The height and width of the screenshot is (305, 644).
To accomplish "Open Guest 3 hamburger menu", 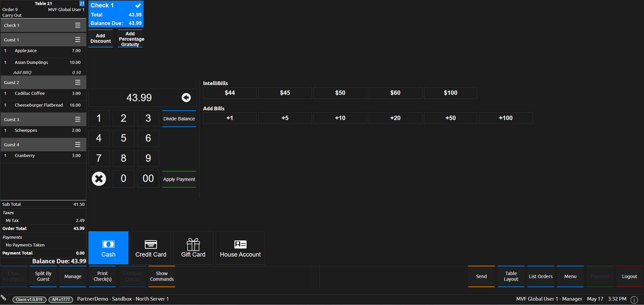I will [x=78, y=119].
